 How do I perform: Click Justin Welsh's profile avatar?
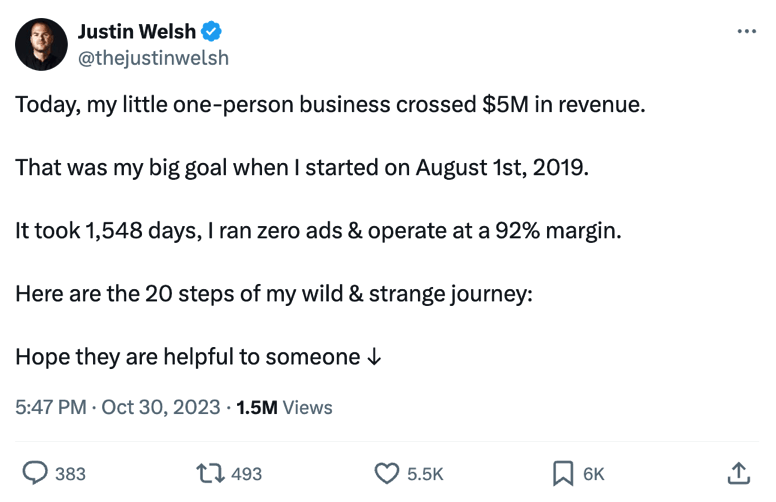tap(42, 45)
